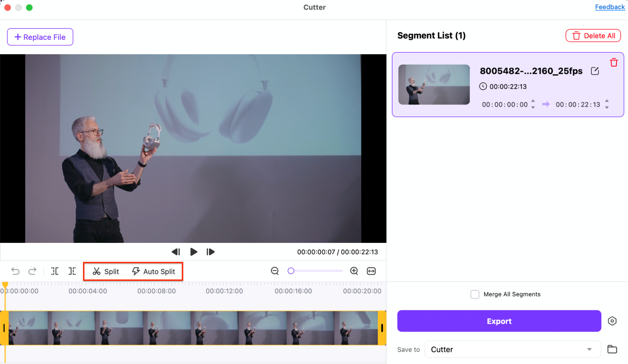Zoom out the timeline
628x364 pixels.
tap(275, 271)
